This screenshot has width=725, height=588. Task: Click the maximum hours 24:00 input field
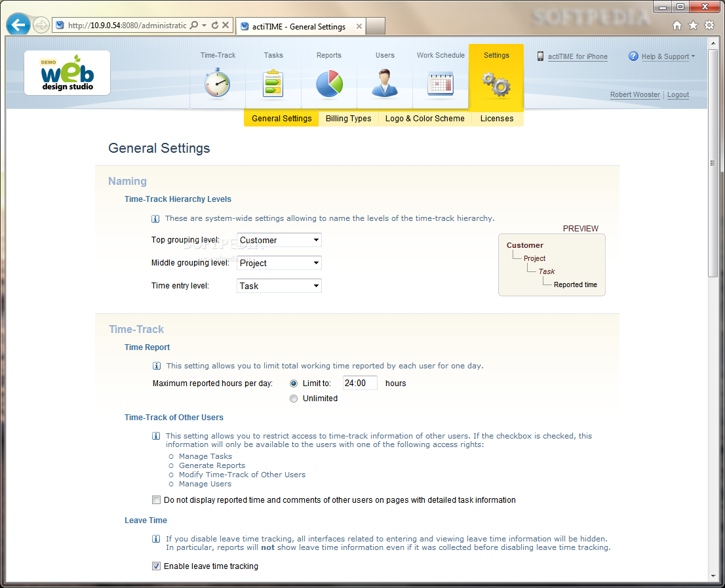point(360,383)
